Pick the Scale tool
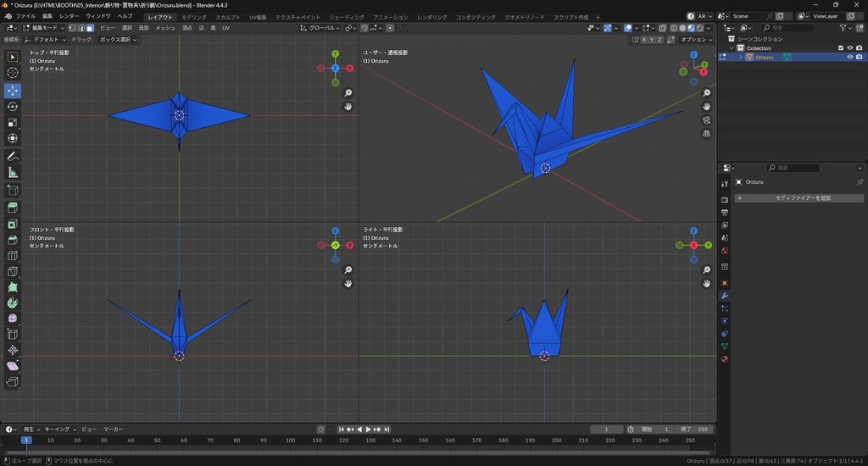This screenshot has width=868, height=466. (12, 122)
